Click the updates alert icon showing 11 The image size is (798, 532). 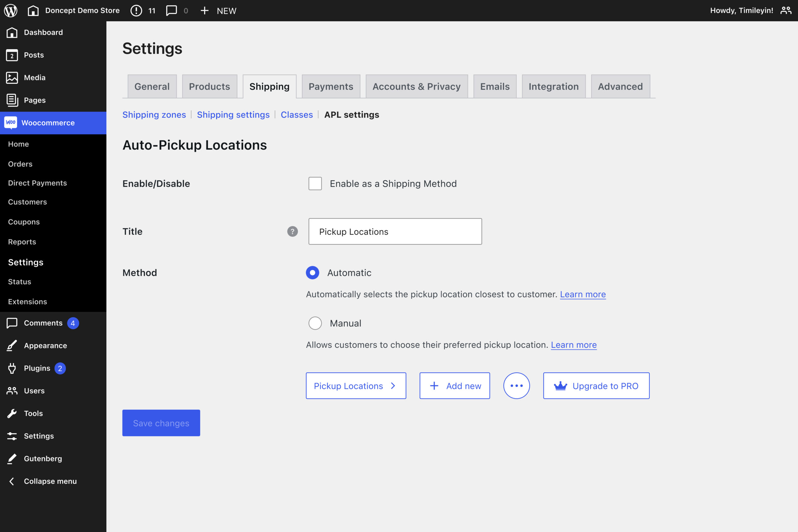point(136,11)
